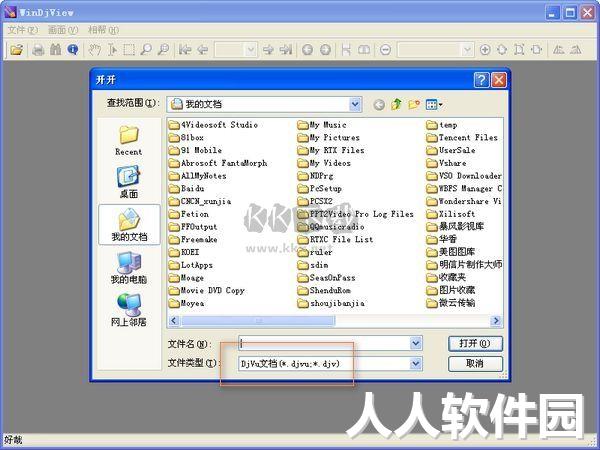Viewport: 600px width, 450px height.
Task: Click the last page navigation icon
Action: 285,50
